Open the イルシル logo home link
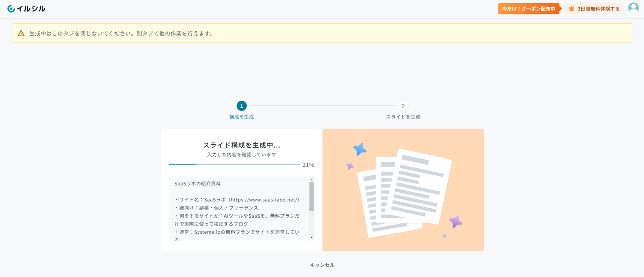644x277 pixels. pos(26,9)
